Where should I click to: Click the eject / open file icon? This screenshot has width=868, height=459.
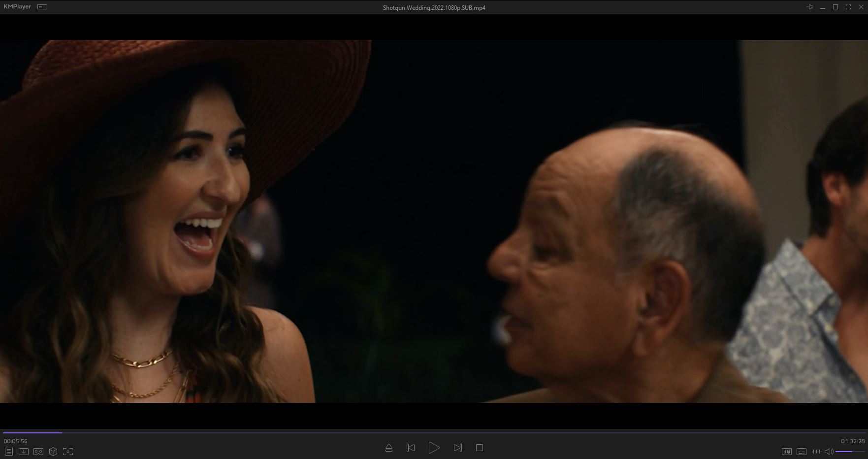coord(388,448)
